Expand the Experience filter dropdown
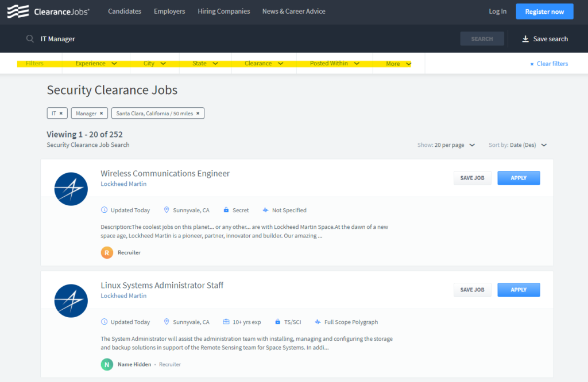Viewport: 588px width, 382px height. click(x=96, y=64)
